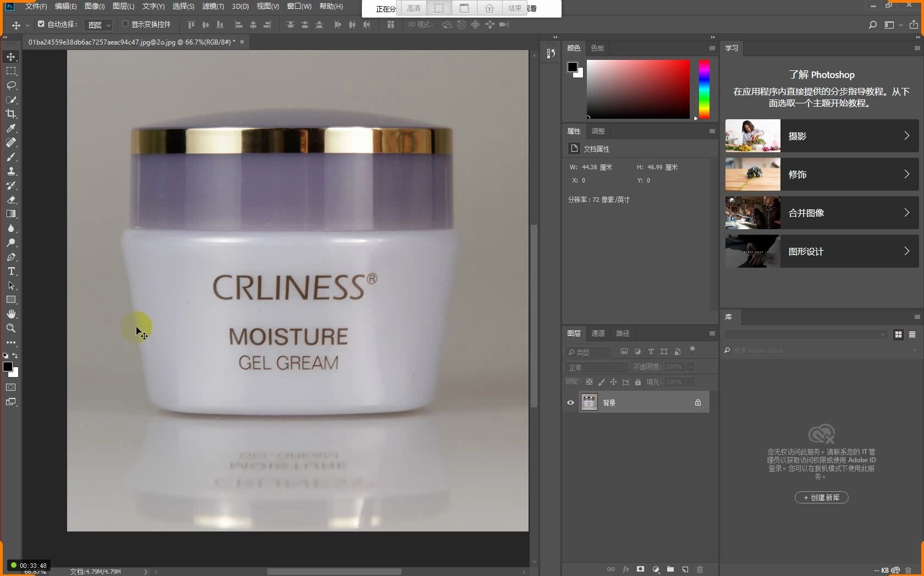Switch to the Paths tab
The width and height of the screenshot is (924, 576).
(623, 334)
